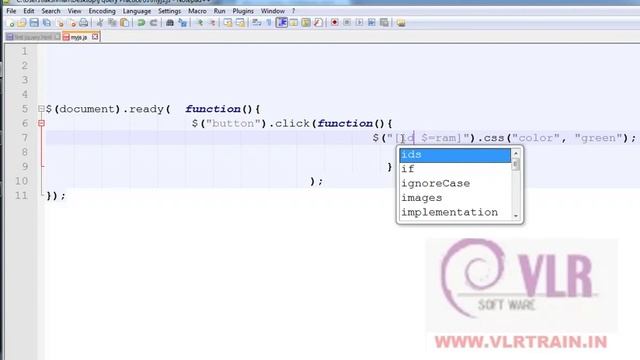This screenshot has width=640, height=360.
Task: Click the Stop recording macro icon
Action: pos(347,23)
